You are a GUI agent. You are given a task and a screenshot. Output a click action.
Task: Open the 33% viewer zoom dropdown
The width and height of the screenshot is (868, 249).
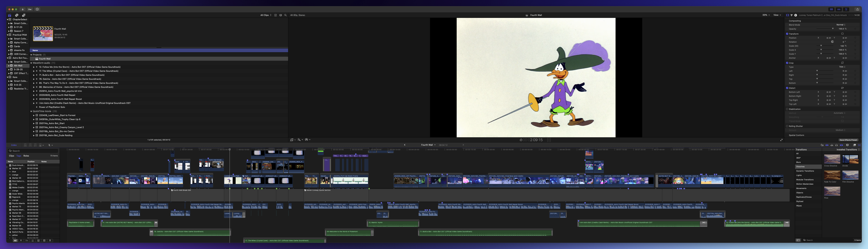(766, 15)
